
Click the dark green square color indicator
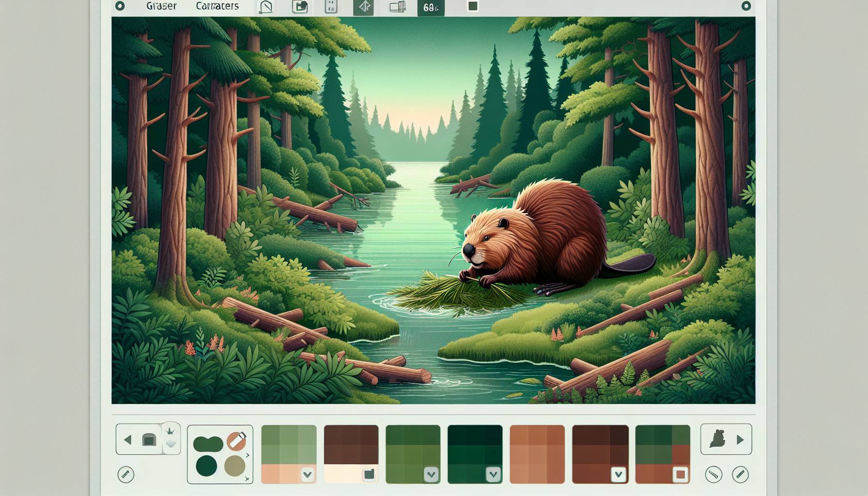(473, 6)
